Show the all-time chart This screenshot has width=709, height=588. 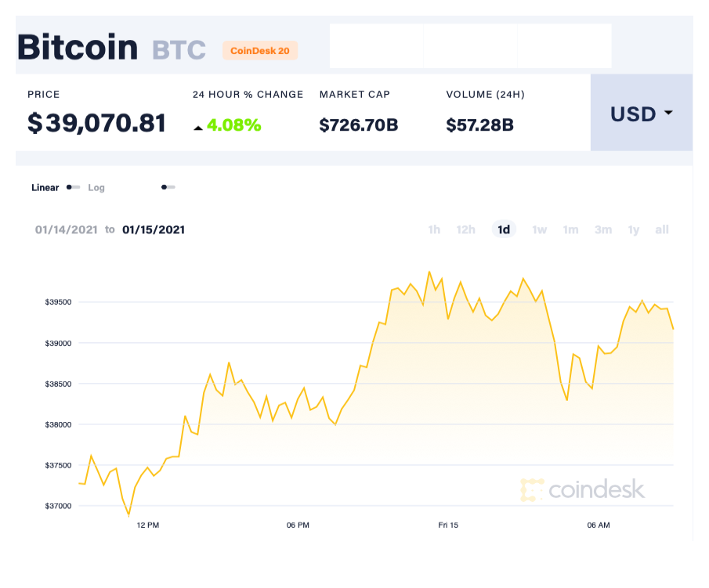click(x=662, y=229)
